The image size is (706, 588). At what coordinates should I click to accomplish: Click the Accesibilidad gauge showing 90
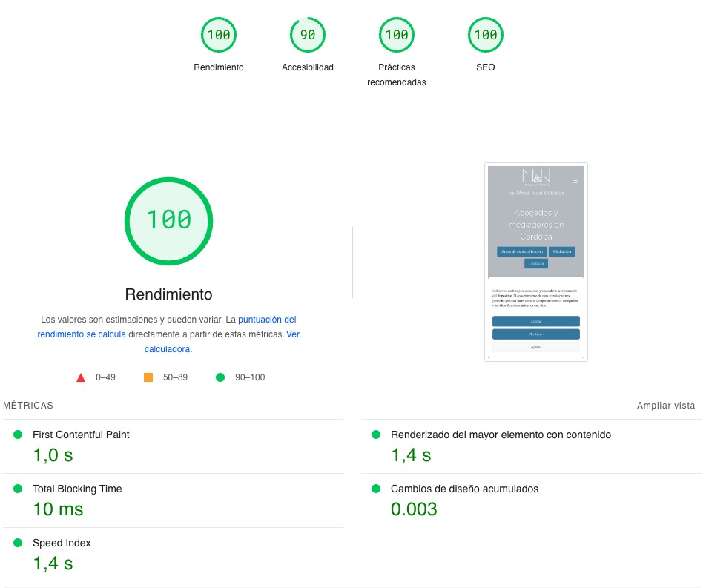click(307, 34)
